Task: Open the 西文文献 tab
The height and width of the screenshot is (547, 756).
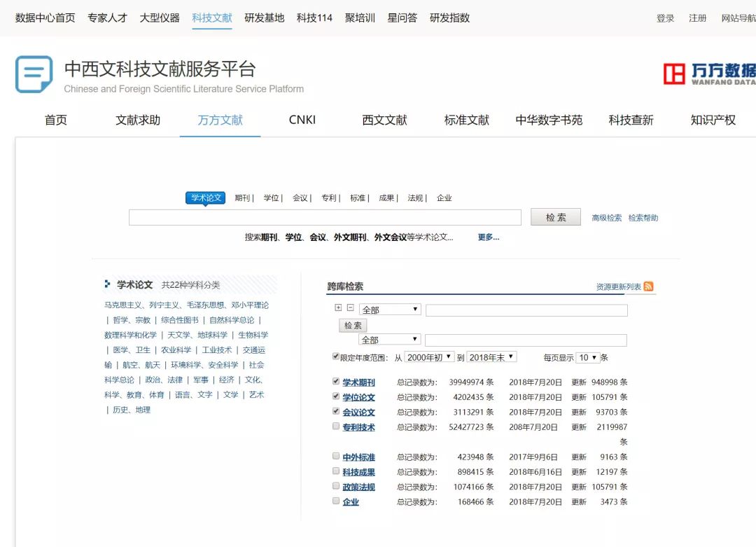Action: (x=384, y=120)
